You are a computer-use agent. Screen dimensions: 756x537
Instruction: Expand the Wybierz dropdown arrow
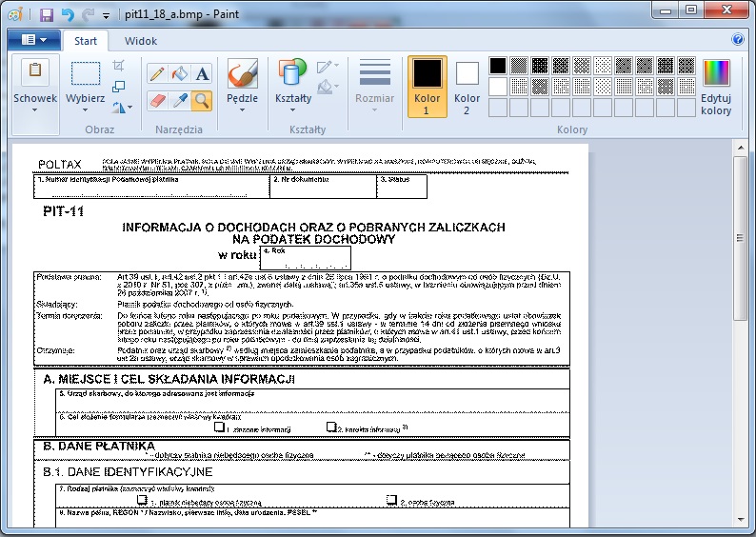[86, 110]
